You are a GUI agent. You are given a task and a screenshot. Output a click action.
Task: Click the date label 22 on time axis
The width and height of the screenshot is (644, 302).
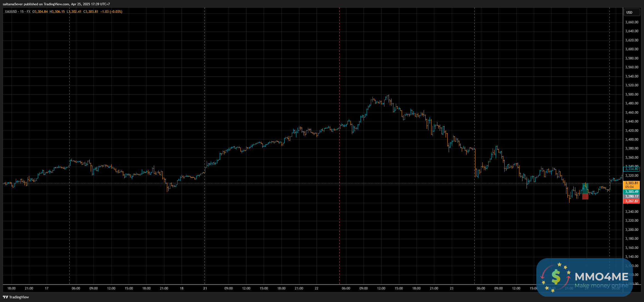coord(317,288)
